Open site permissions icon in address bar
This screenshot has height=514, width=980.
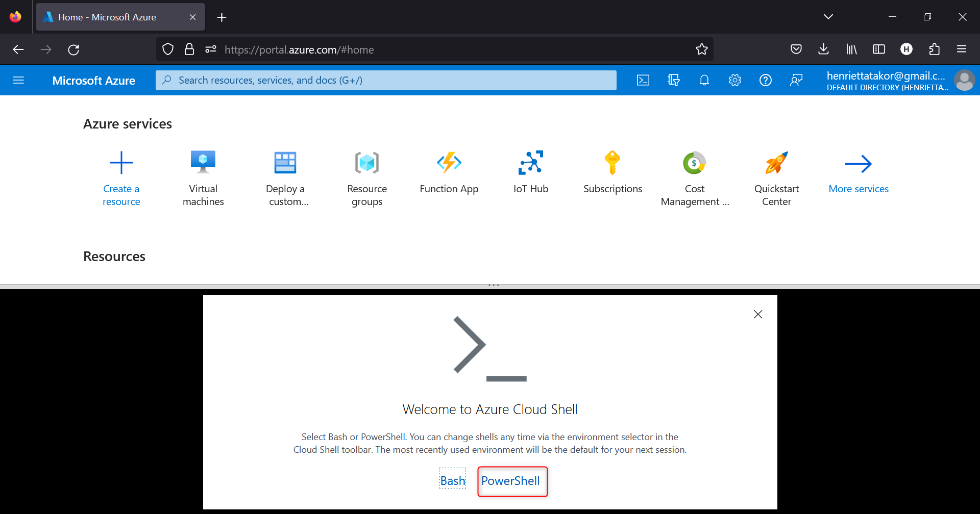coord(211,49)
